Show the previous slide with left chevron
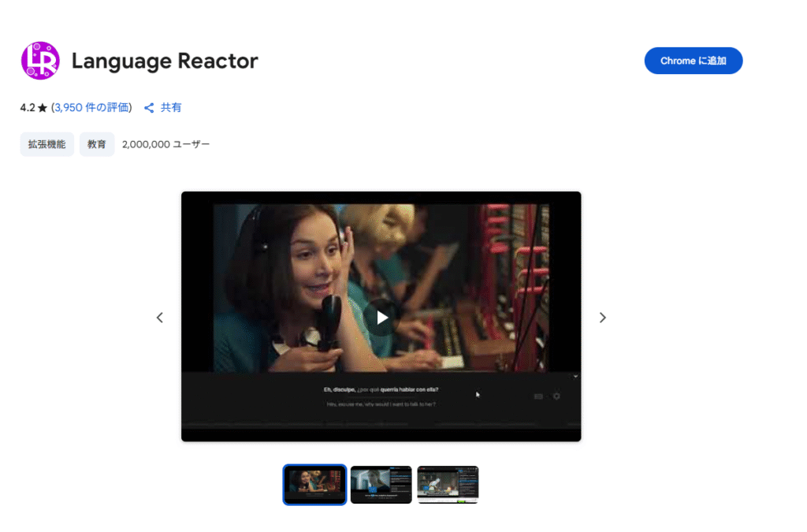The height and width of the screenshot is (532, 807). (x=160, y=318)
